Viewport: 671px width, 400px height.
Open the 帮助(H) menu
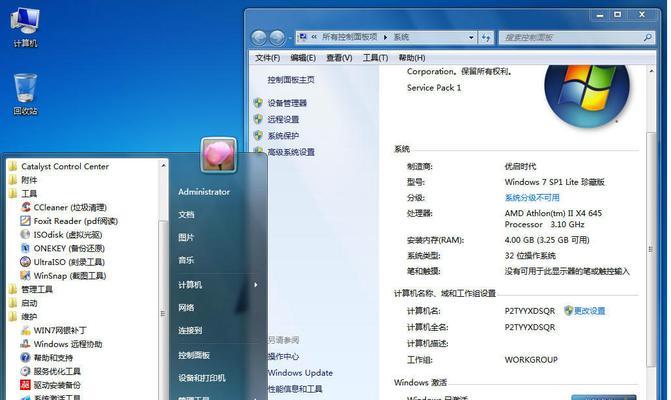tap(412, 58)
